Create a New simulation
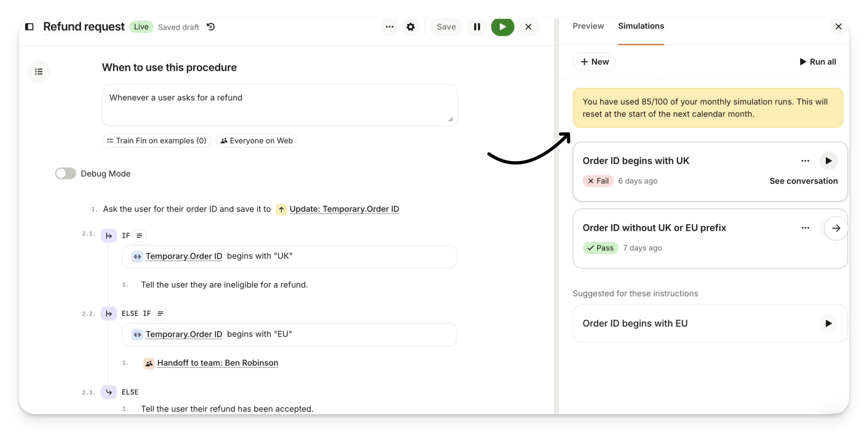This screenshot has height=433, width=868. [x=594, y=62]
